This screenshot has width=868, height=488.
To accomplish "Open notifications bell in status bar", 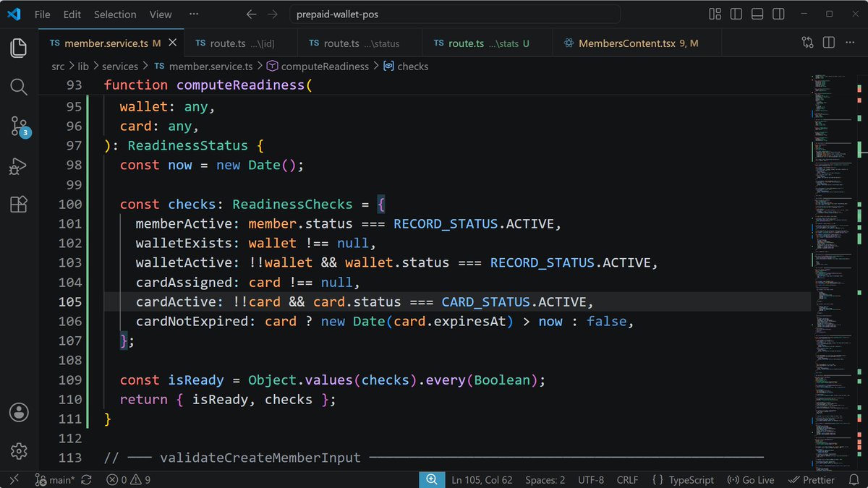I will tap(856, 479).
